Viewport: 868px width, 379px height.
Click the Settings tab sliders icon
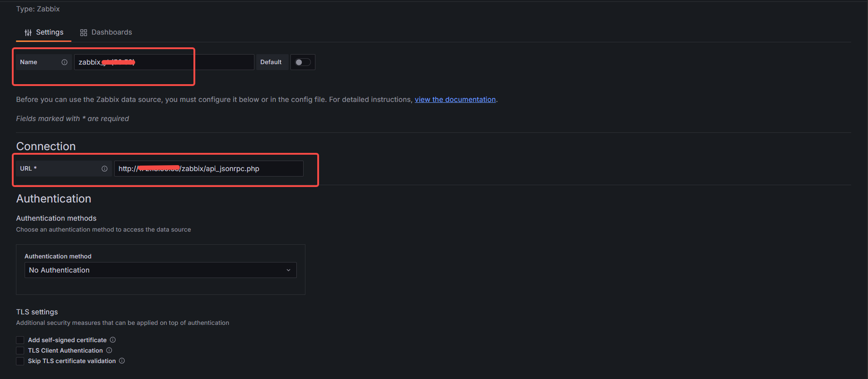click(28, 33)
